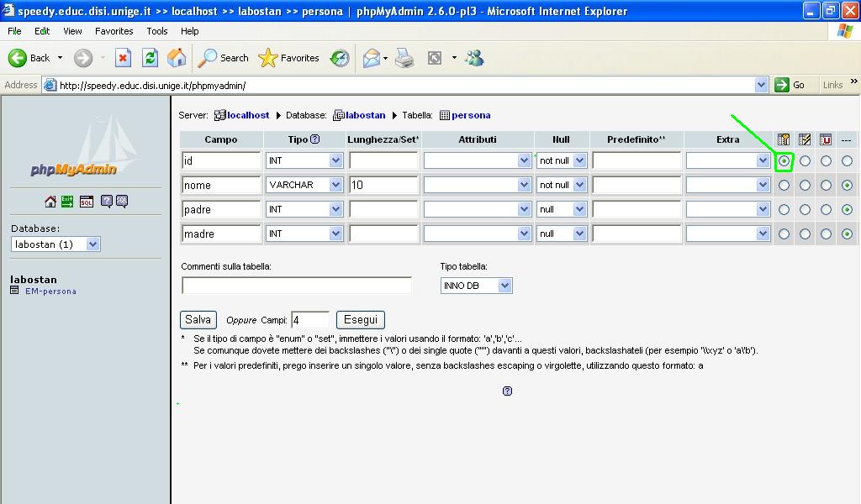
Task: Open the SQL query window icon
Action: point(87,202)
